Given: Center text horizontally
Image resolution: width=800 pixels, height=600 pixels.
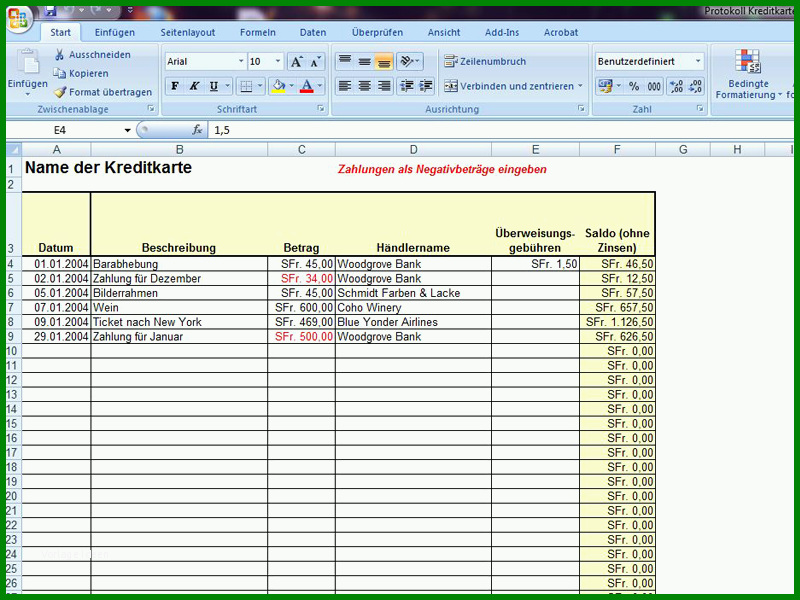Looking at the screenshot, I should tap(364, 86).
